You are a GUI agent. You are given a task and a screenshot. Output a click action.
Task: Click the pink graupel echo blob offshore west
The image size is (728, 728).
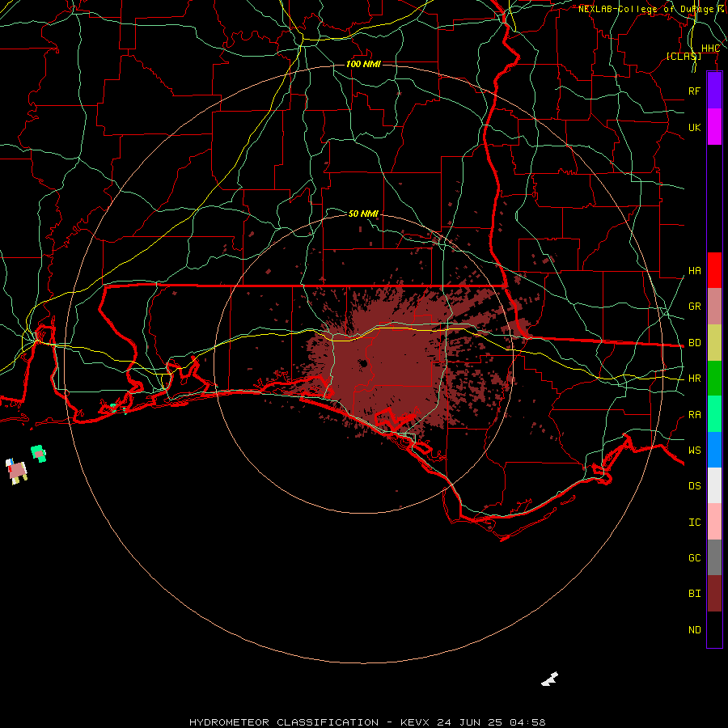coord(18,471)
